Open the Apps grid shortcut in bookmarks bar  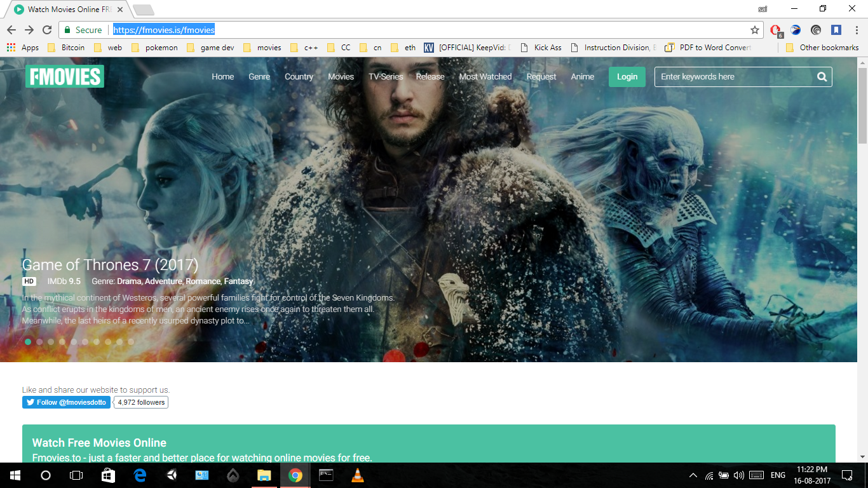click(x=22, y=48)
